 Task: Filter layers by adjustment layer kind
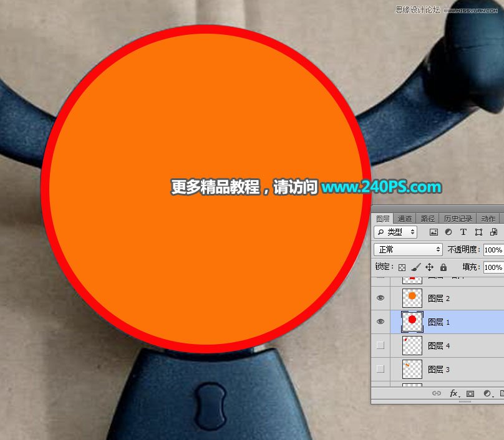(448, 232)
